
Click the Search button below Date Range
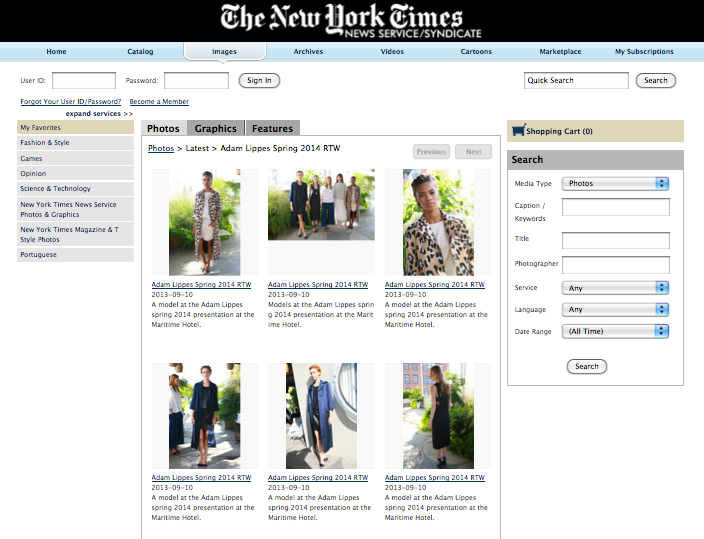[x=587, y=367]
